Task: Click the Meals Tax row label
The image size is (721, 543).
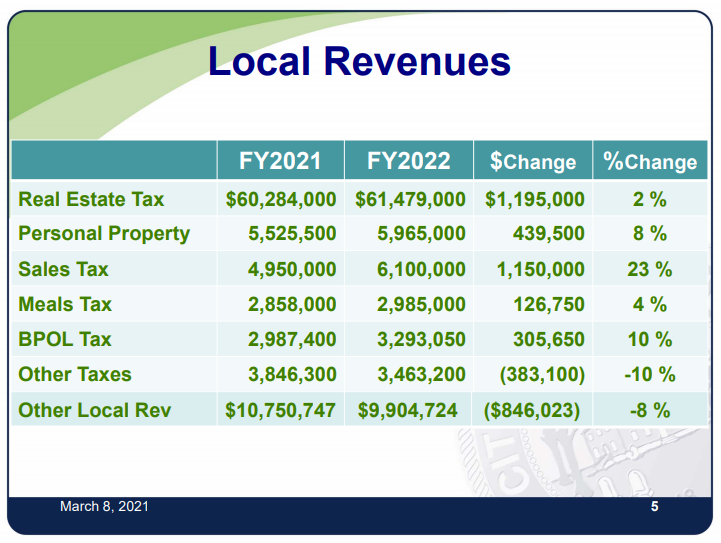Action: click(x=65, y=304)
